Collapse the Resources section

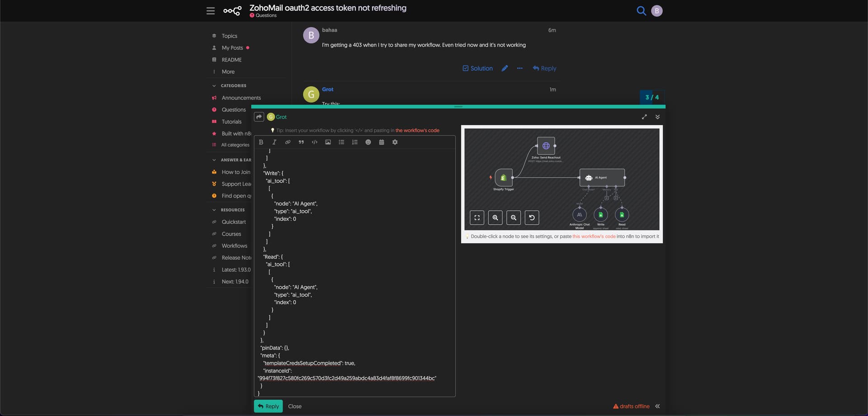tap(229, 210)
